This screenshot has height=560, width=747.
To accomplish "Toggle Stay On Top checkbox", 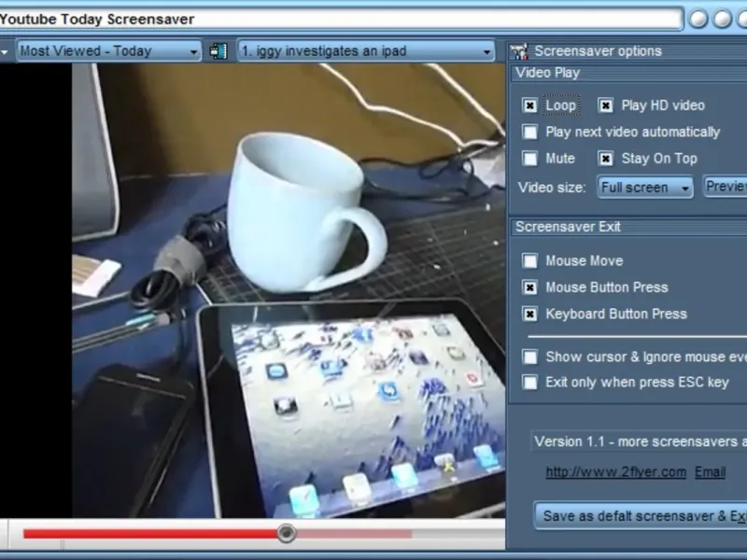I will click(605, 159).
